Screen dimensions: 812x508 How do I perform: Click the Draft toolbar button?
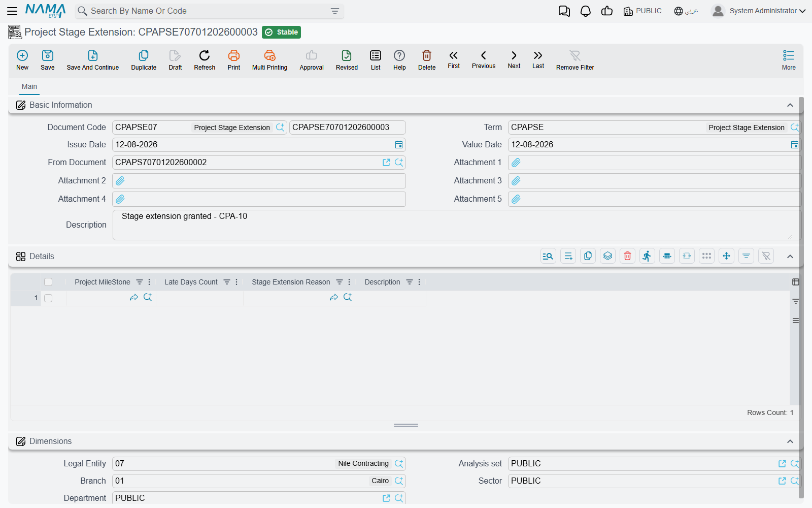(175, 60)
